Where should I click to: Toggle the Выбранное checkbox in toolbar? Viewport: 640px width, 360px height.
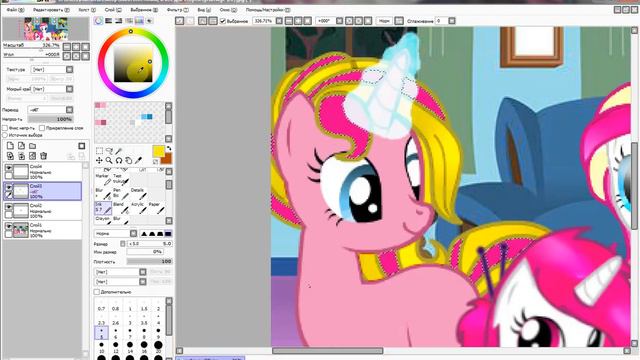(x=223, y=21)
